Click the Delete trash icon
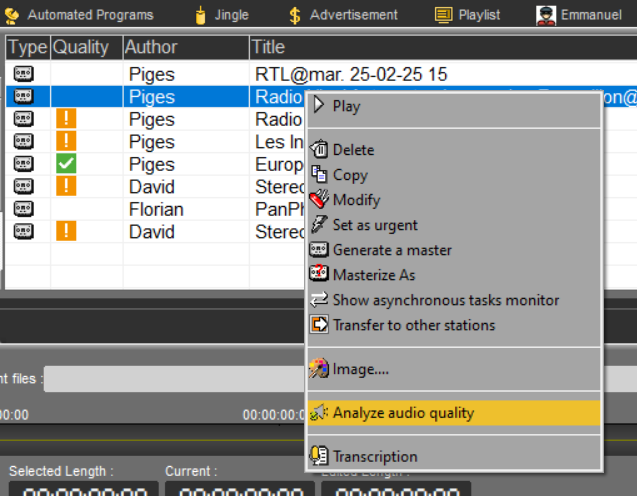637x496 pixels. [x=319, y=150]
